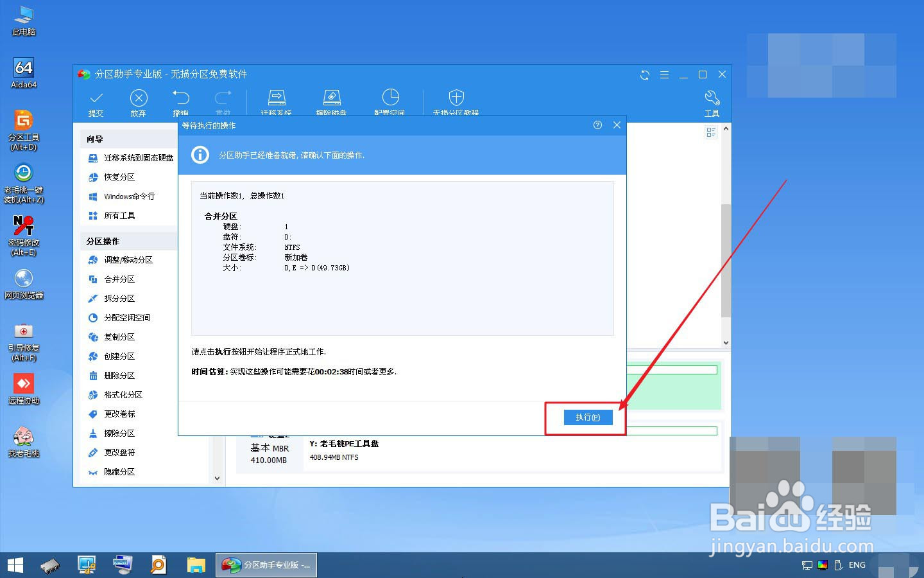
Task: Open Windows命令行 from sidebar
Action: [121, 196]
